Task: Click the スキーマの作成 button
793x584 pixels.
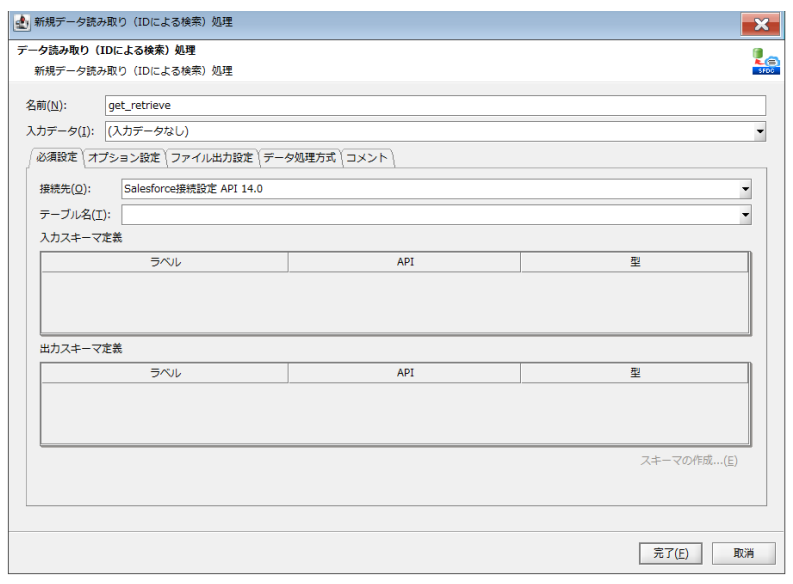Action: tap(688, 461)
